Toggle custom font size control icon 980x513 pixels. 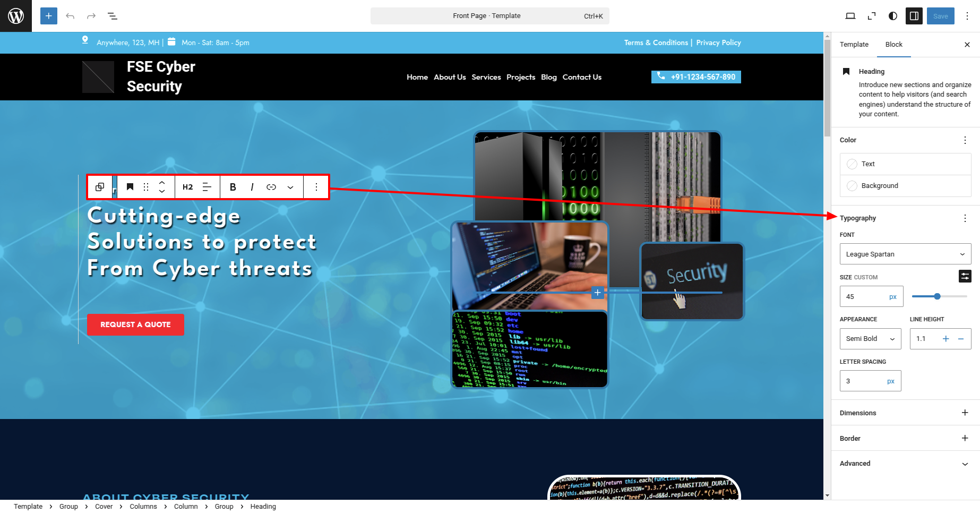point(965,276)
